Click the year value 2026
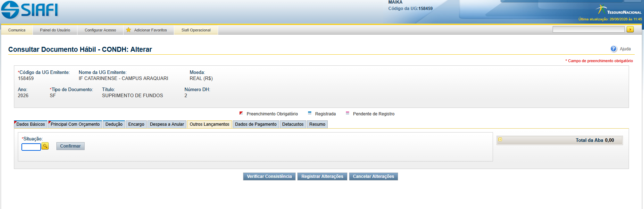 (x=23, y=95)
